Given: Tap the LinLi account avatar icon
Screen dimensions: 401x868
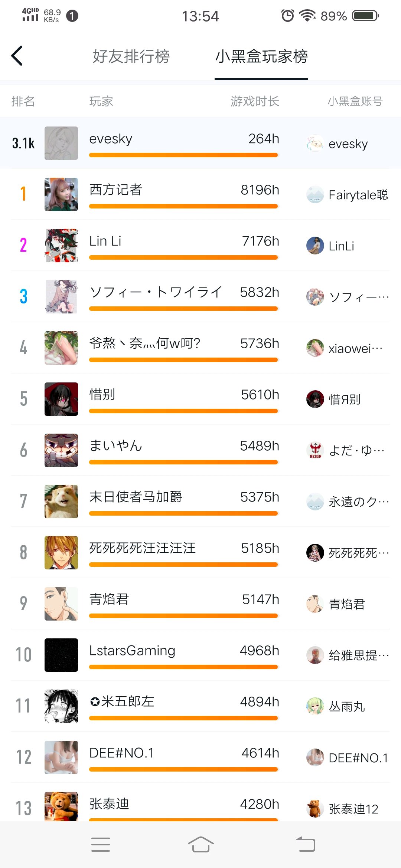Looking at the screenshot, I should [315, 246].
